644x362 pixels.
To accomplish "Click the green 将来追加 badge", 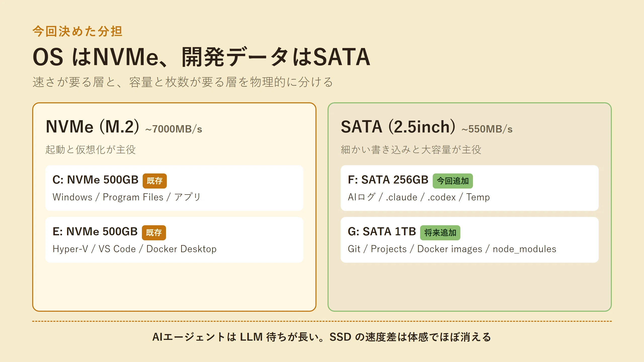I will click(x=440, y=233).
